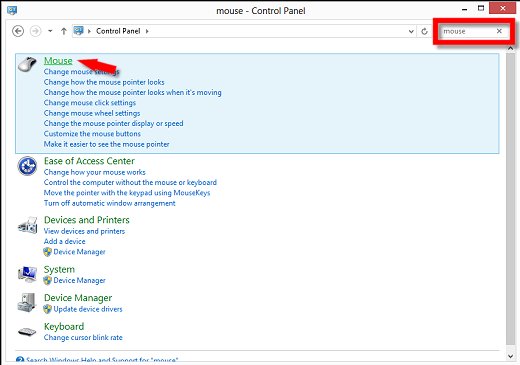The image size is (520, 365).
Task: Open 'Change mouse click settings'
Action: pyautogui.click(x=90, y=103)
